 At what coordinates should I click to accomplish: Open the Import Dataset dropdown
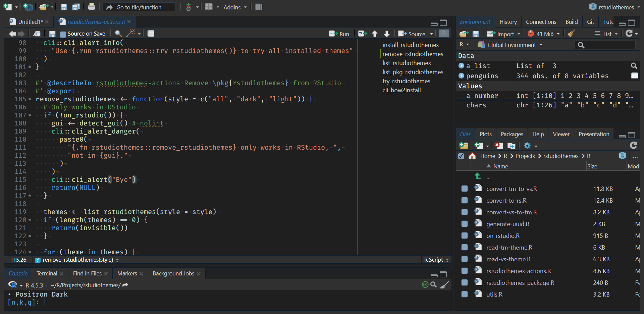pos(503,34)
